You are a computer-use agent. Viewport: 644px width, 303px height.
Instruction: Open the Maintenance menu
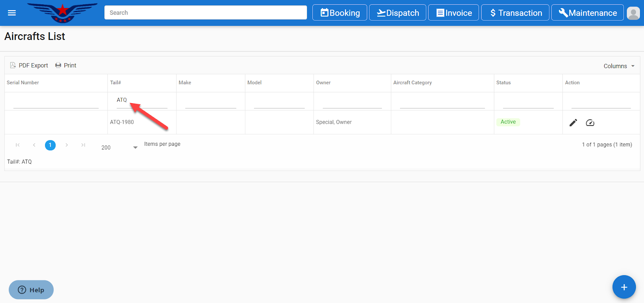pos(587,13)
